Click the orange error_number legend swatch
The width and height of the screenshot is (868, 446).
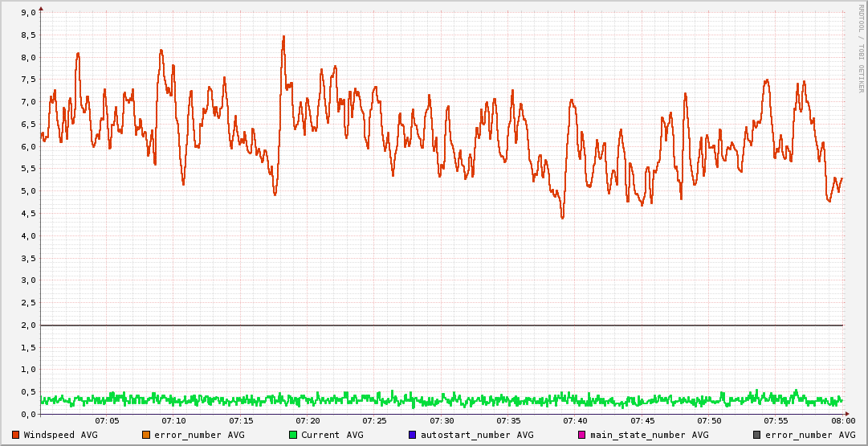click(145, 435)
